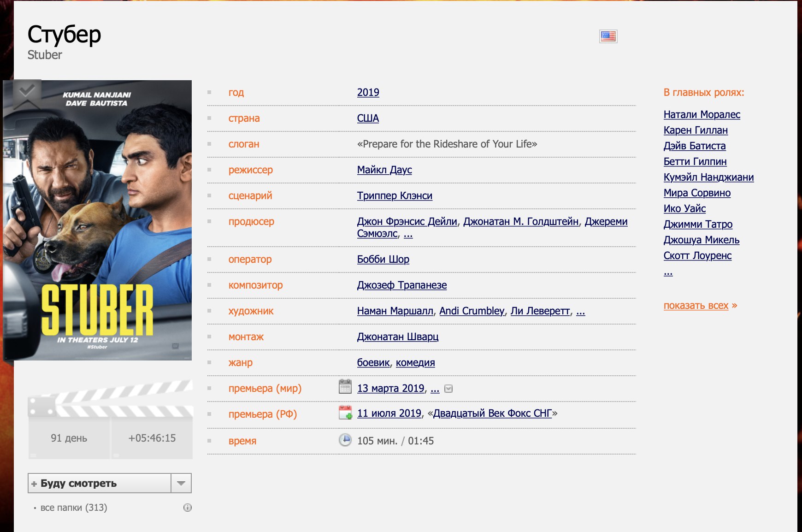Open the '13 марта 2019' premiere link
The height and width of the screenshot is (532, 802).
tap(390, 388)
